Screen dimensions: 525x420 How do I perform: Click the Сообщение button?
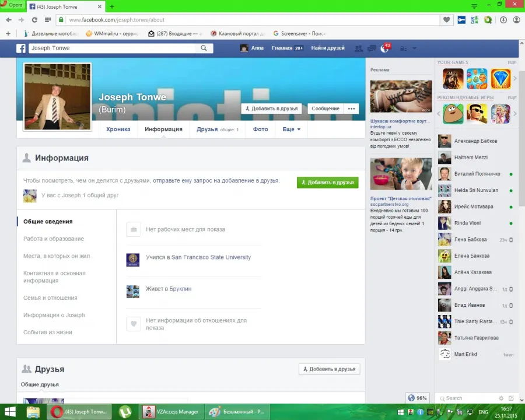tap(325, 108)
